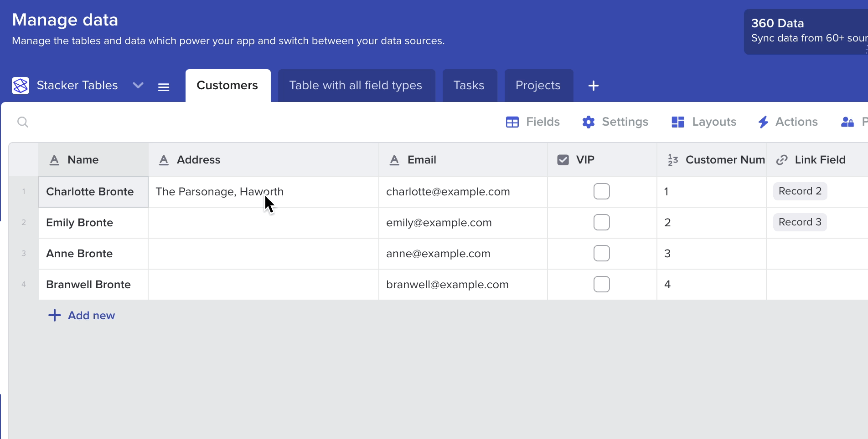Viewport: 868px width, 439px height.
Task: Open the Record 2 linked record chip
Action: point(800,191)
